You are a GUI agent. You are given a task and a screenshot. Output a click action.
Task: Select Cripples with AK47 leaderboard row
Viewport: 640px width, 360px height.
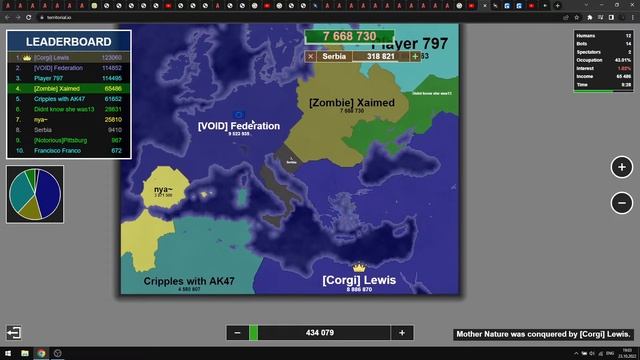[69, 99]
